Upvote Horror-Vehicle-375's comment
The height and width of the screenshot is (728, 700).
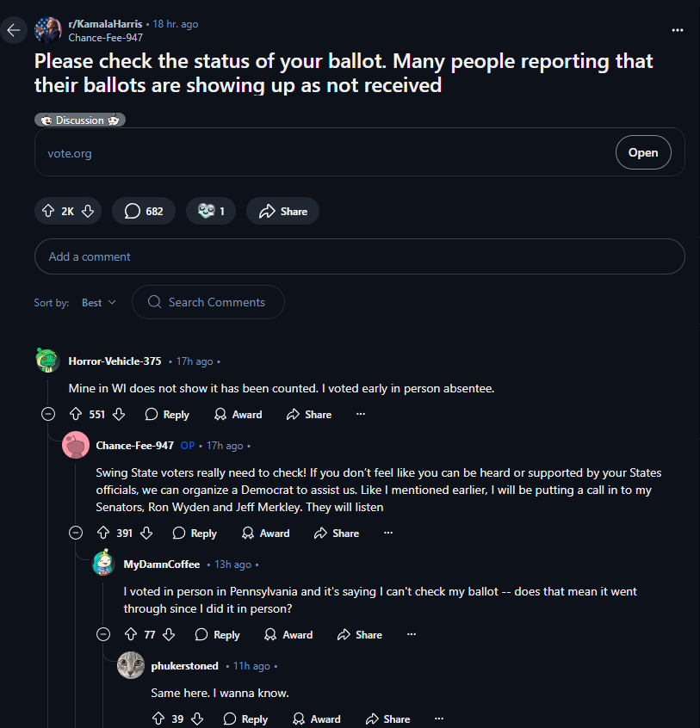pos(76,414)
